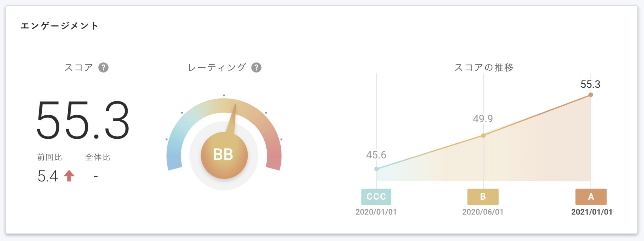This screenshot has height=241, width=644.
Task: Click the 49.9 data point on chart
Action: (x=483, y=136)
